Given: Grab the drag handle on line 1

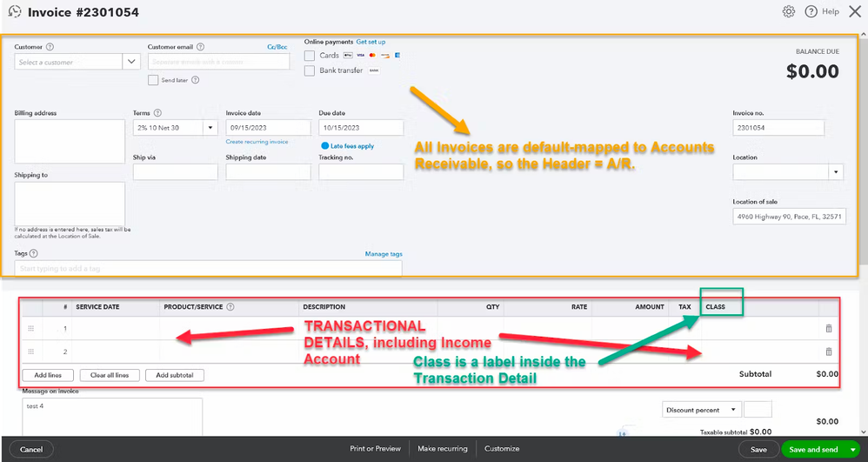Looking at the screenshot, I should 31,329.
